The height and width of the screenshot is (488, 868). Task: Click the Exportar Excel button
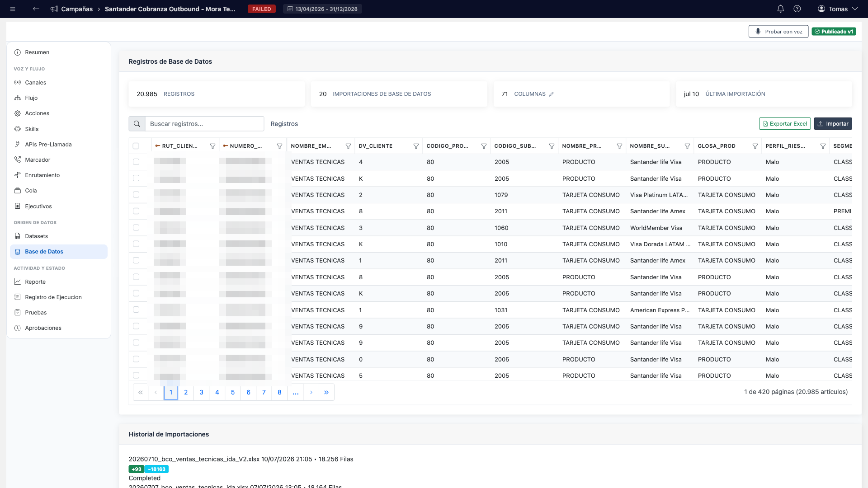point(785,124)
